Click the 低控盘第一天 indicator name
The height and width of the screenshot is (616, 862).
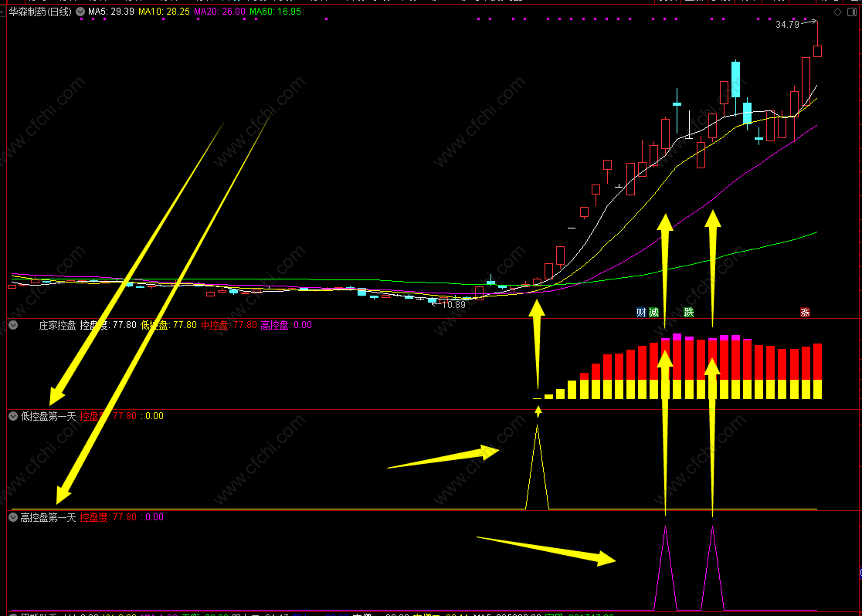pos(48,416)
